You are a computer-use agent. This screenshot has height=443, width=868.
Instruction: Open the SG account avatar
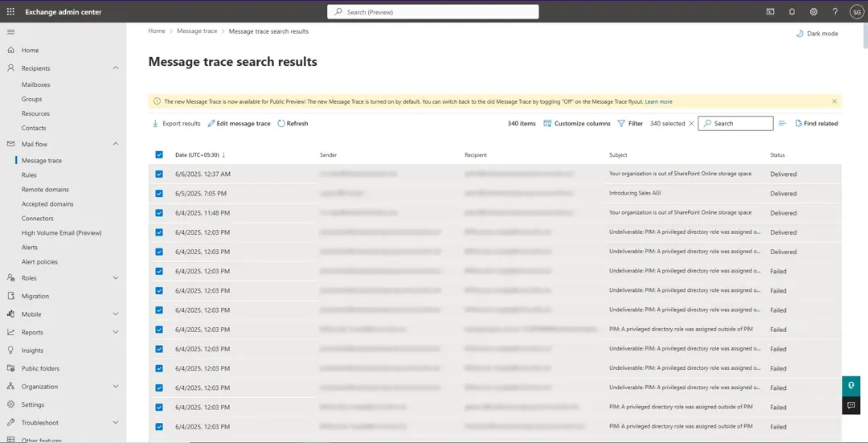857,11
